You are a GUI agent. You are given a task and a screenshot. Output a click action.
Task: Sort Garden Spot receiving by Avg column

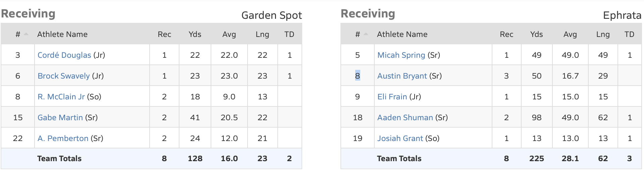[229, 34]
